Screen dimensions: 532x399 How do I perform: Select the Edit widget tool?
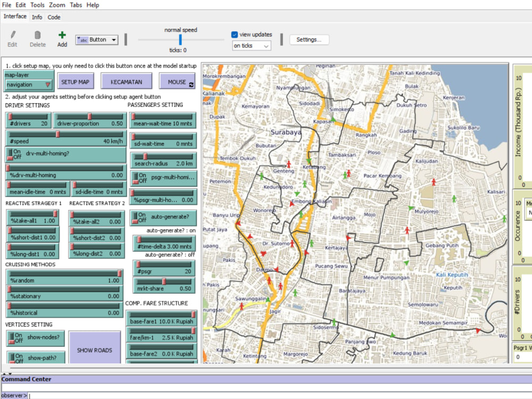(x=12, y=36)
